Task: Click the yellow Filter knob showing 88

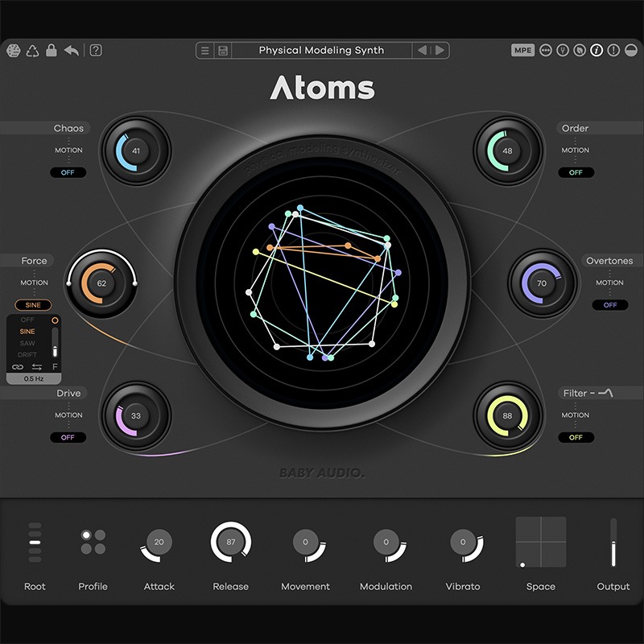Action: (508, 415)
